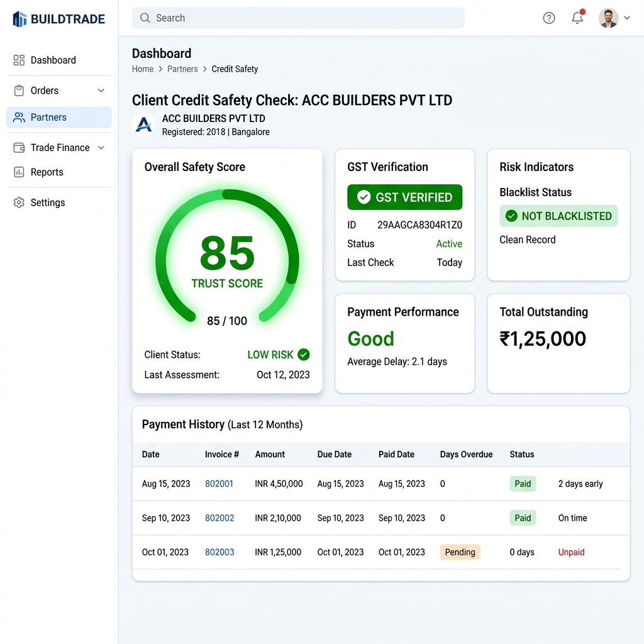Click the Good payment performance rating
The height and width of the screenshot is (644, 644).
click(x=370, y=339)
